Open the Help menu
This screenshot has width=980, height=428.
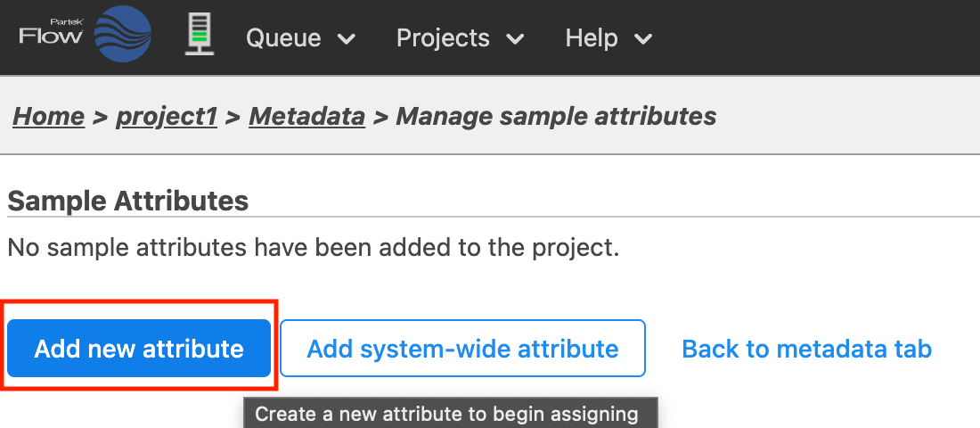click(x=591, y=38)
